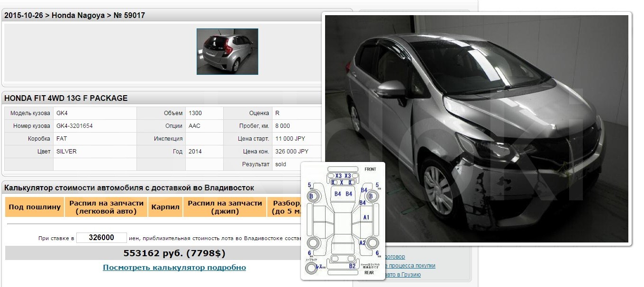Click the transmission value 'FAT'
This screenshot has height=287, width=644.
pos(62,139)
